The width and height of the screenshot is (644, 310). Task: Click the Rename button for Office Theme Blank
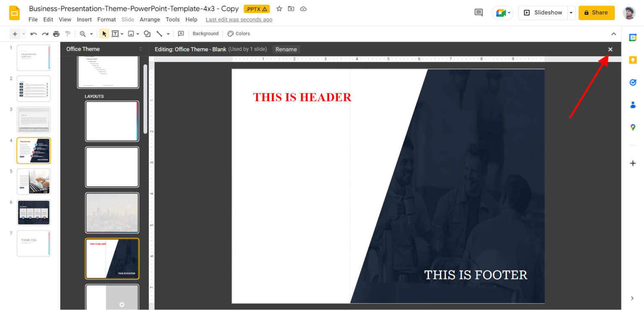pos(286,49)
